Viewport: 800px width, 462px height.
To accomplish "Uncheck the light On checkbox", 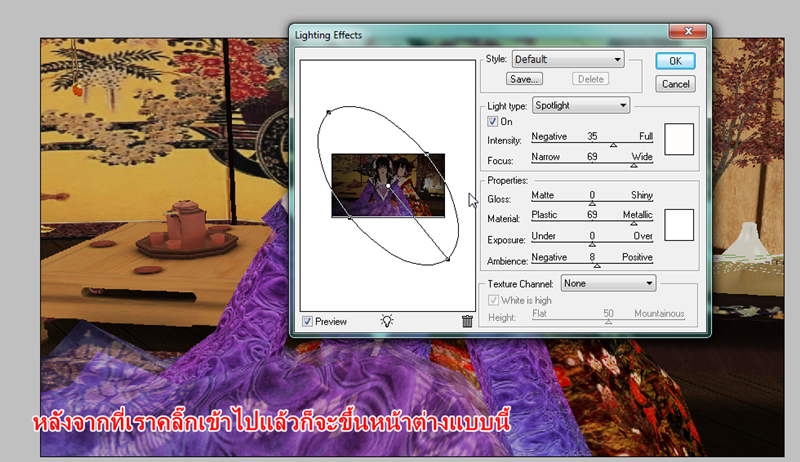I will coord(492,121).
